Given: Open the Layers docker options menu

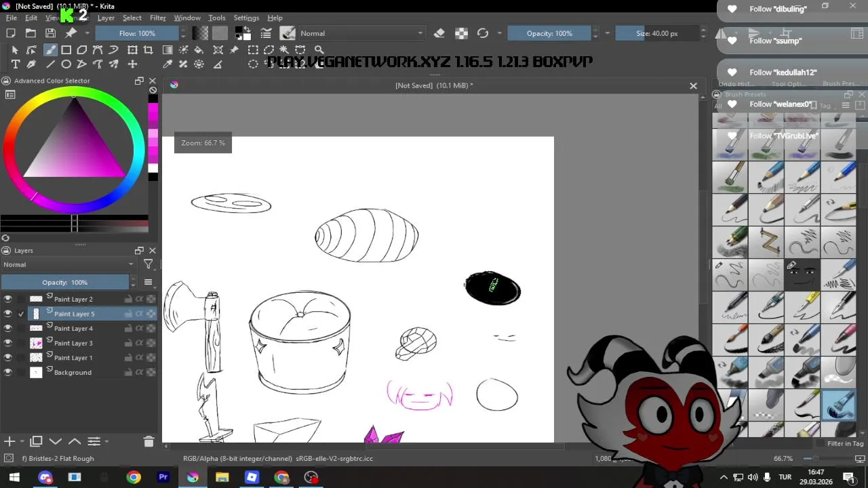Looking at the screenshot, I should [x=148, y=282].
